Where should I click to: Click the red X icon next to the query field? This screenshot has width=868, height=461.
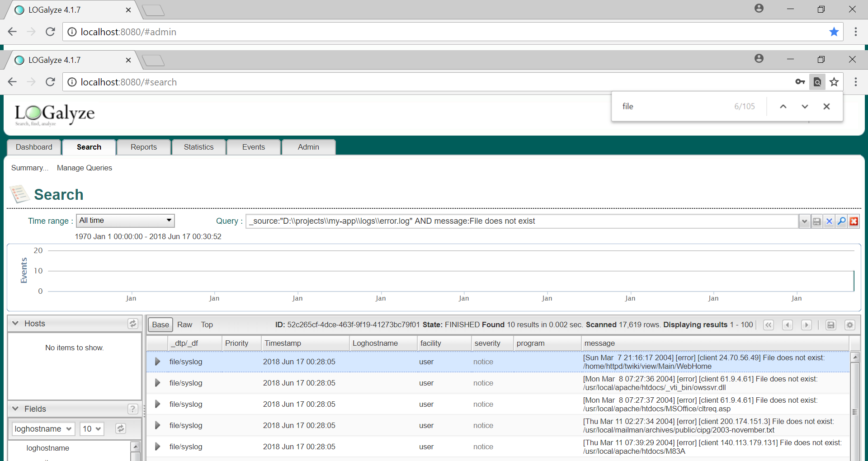pyautogui.click(x=854, y=221)
